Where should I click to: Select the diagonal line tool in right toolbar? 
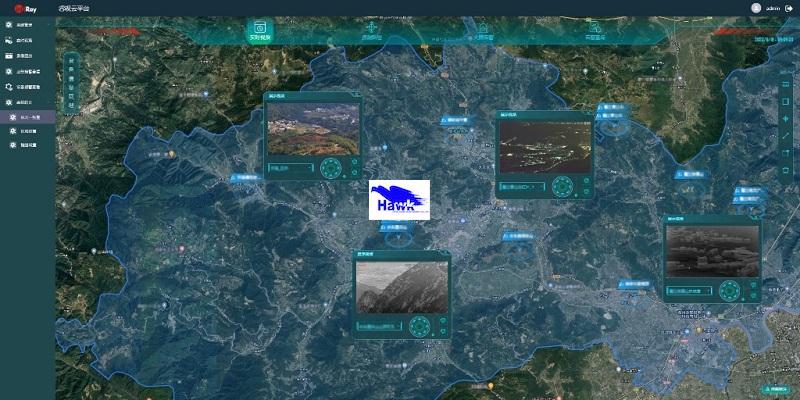coord(786,135)
